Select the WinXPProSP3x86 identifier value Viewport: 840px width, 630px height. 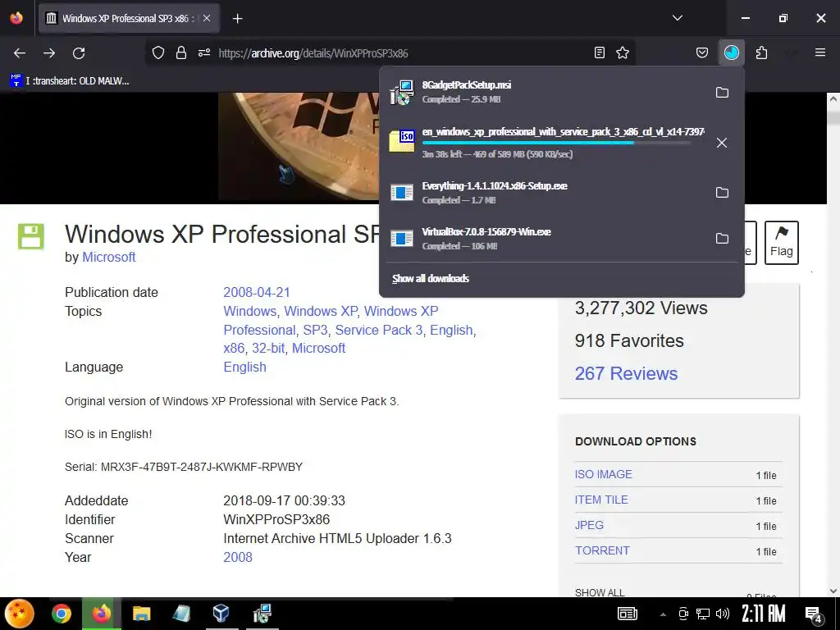[276, 519]
